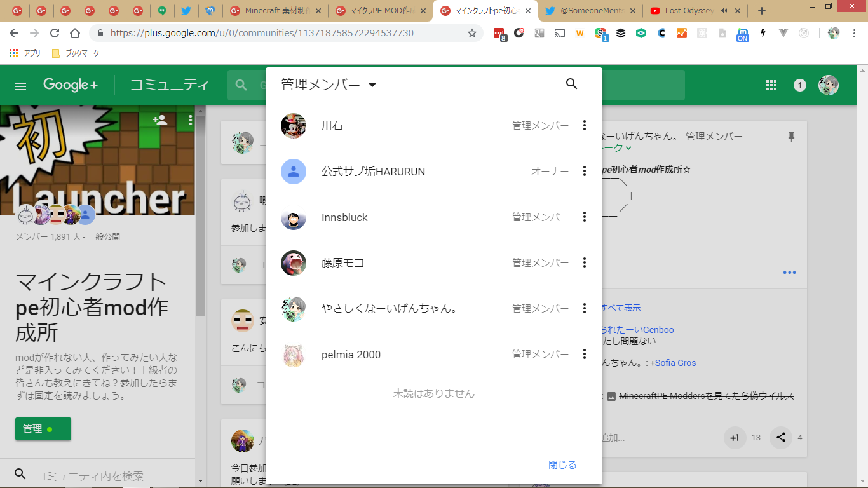This screenshot has height=488, width=868.
Task: Open the options menu for 公式サブ垢HARURUN
Action: tap(585, 171)
